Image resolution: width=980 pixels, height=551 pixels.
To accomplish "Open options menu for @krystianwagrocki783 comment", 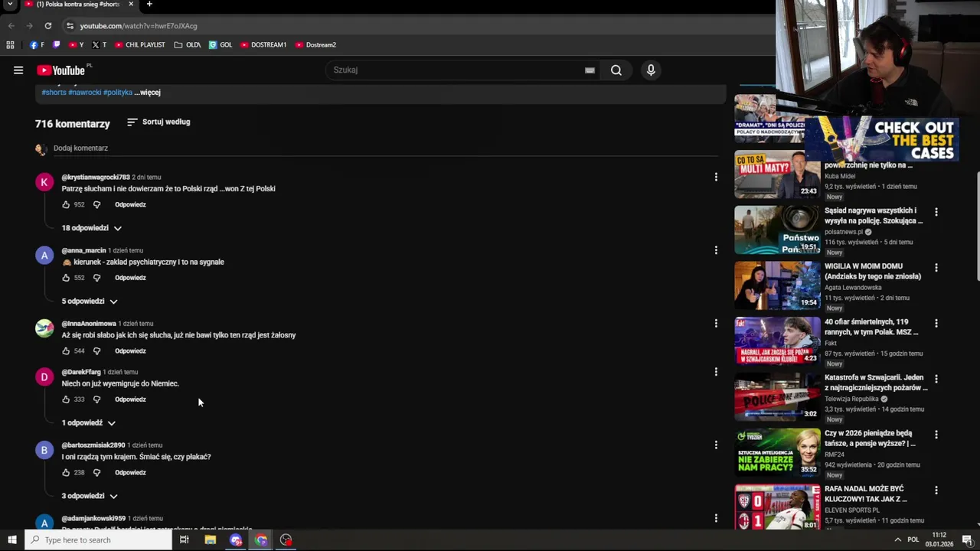I will 716,177.
